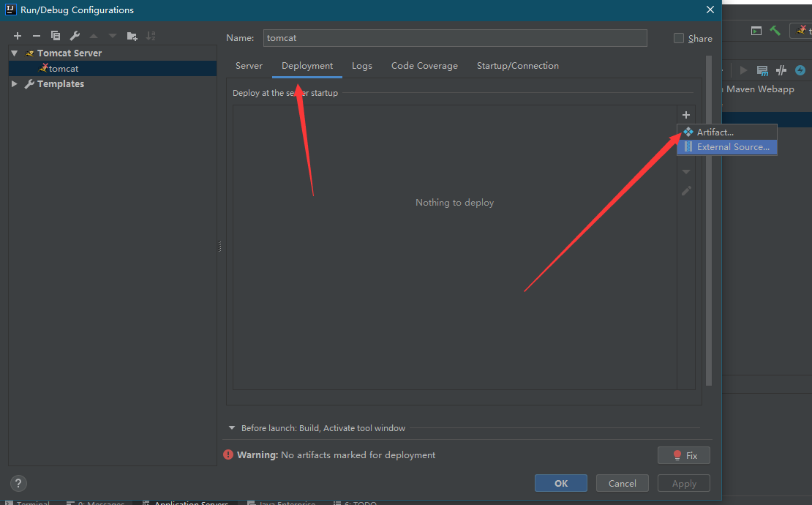Open the help question mark
This screenshot has width=812, height=505.
coord(18,483)
